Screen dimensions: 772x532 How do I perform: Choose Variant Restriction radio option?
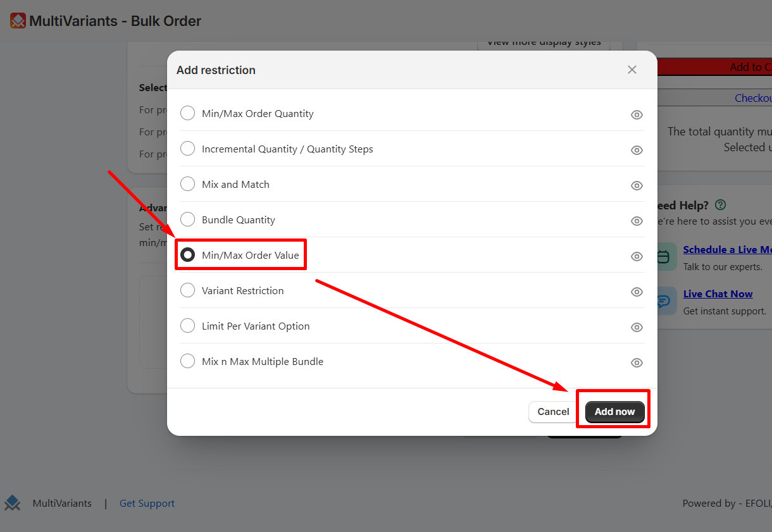click(x=187, y=290)
